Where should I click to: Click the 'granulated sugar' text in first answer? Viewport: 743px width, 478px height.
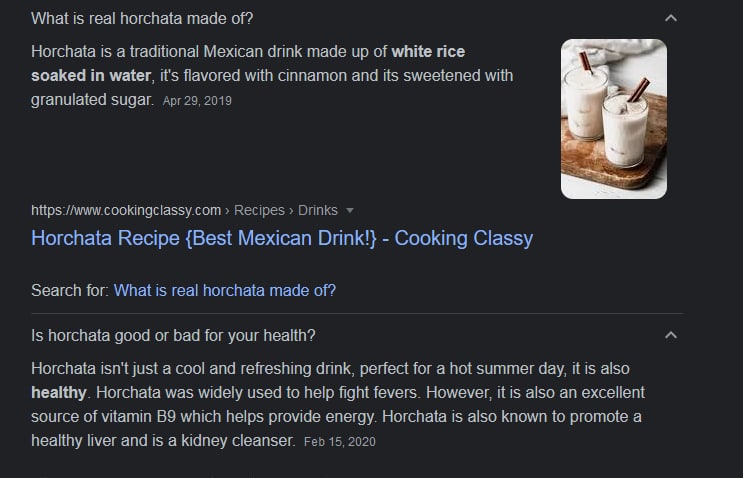91,100
